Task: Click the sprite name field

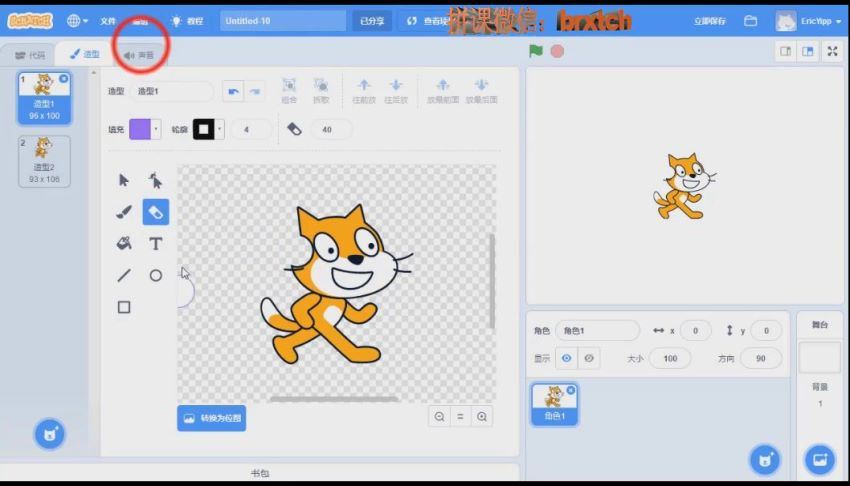Action: point(597,331)
